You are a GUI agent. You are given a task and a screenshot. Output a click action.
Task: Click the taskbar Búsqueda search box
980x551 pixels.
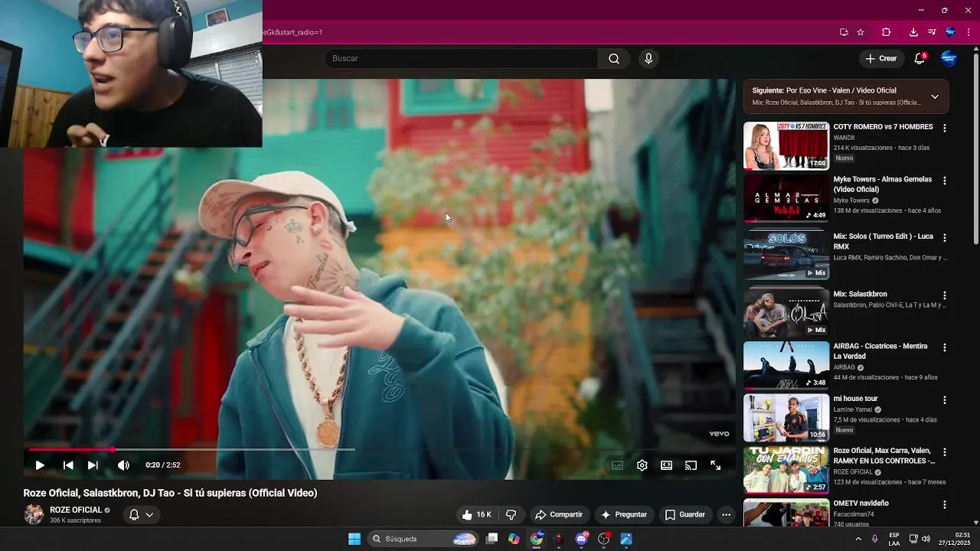423,539
